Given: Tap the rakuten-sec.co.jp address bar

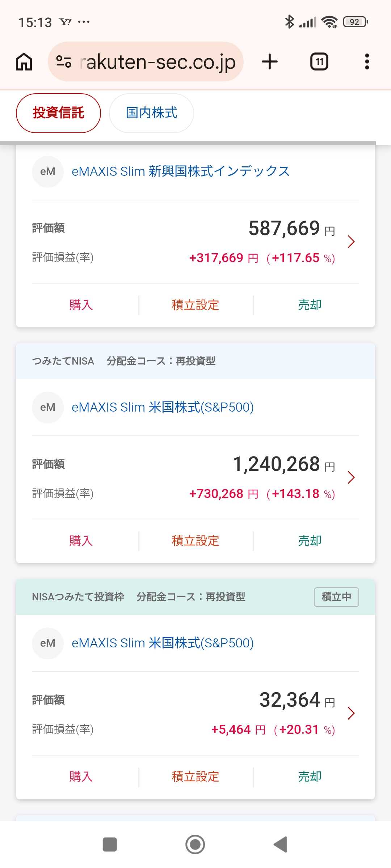Looking at the screenshot, I should (146, 61).
